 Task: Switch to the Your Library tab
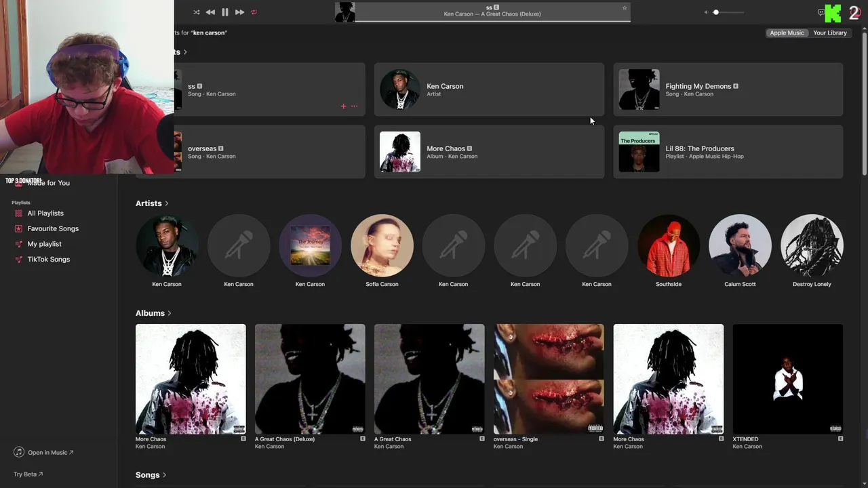click(x=830, y=33)
